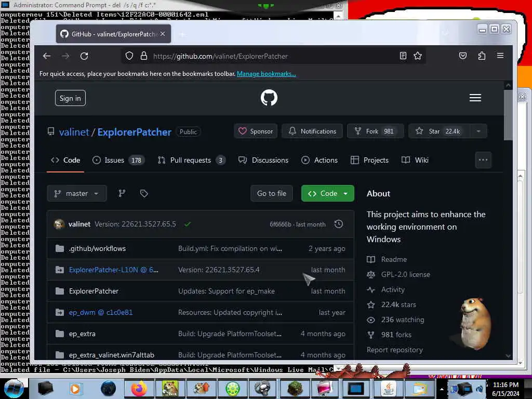Click the Manage bookmarks link
The height and width of the screenshot is (399, 532).
(x=267, y=74)
